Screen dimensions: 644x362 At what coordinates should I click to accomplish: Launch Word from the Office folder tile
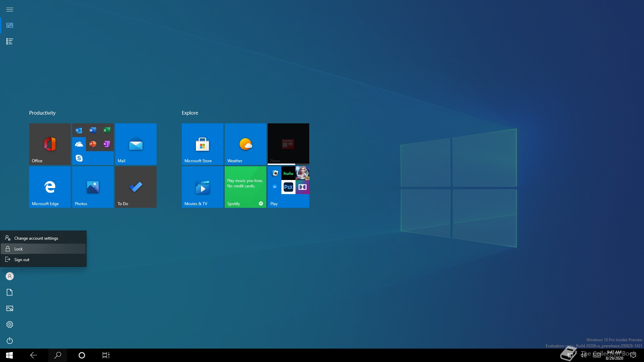pyautogui.click(x=93, y=130)
